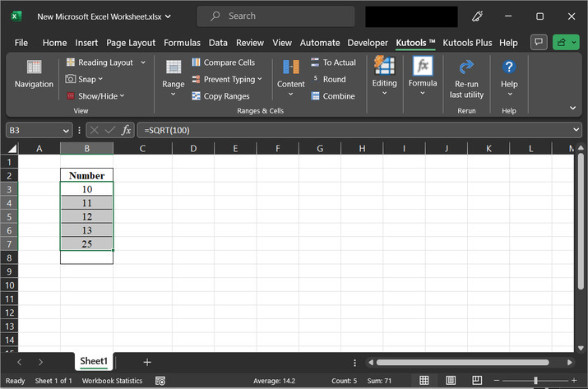Click the formula bar containing =SQRT(100)
The height and width of the screenshot is (389, 588).
pos(354,130)
